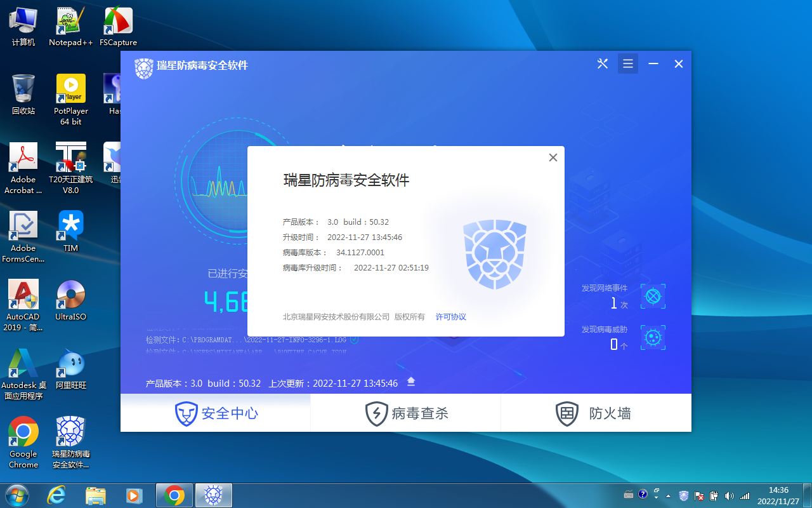Open the wrench tools icon in title bar
Image resolution: width=812 pixels, height=508 pixels.
[x=603, y=63]
